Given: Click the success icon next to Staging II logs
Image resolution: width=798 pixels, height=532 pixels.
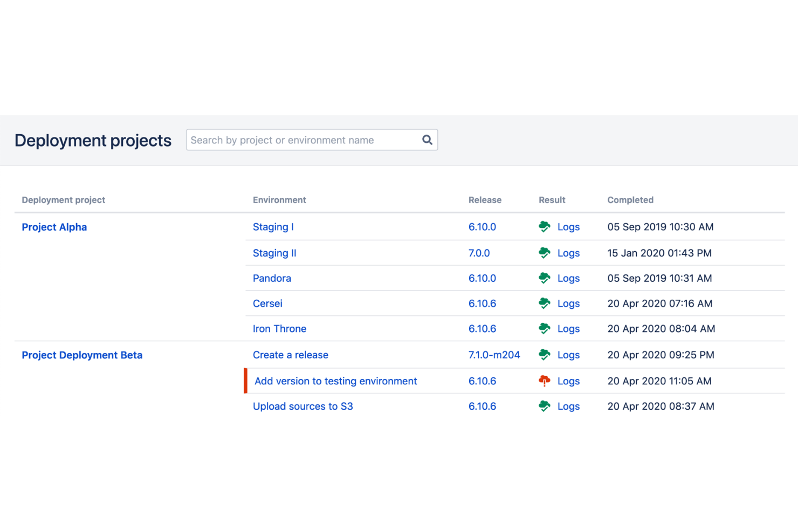Looking at the screenshot, I should [x=545, y=252].
